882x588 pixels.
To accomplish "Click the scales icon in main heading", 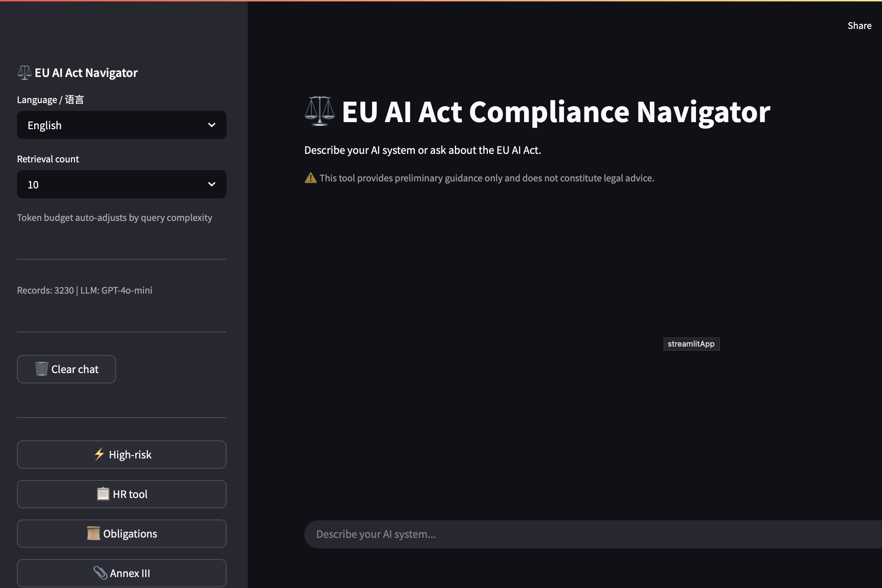I will coord(319,111).
